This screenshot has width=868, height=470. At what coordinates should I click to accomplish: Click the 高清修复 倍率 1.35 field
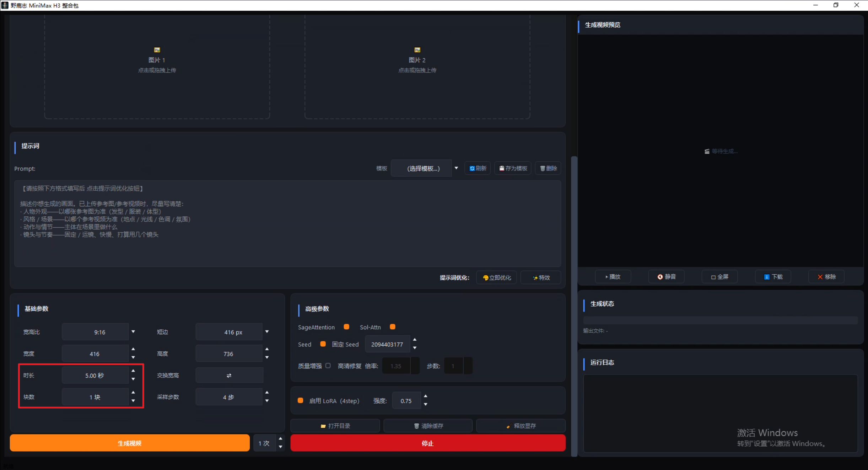(x=396, y=366)
